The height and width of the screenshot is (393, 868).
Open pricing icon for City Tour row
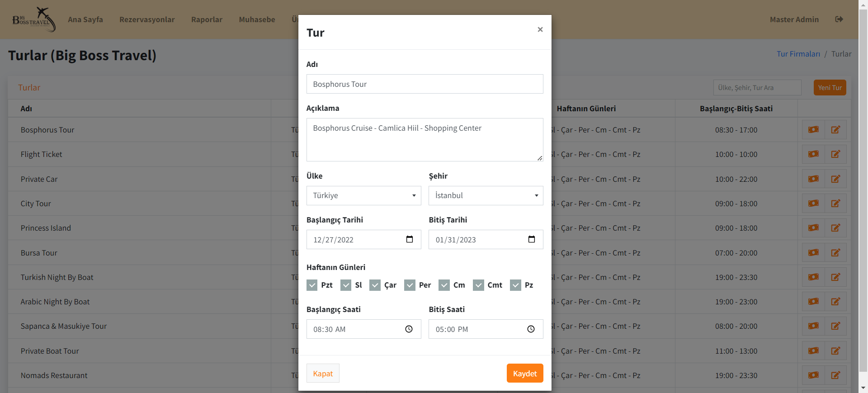pyautogui.click(x=813, y=204)
